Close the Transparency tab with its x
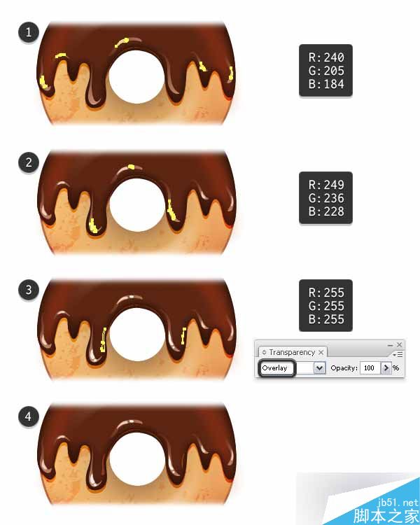This screenshot has width=420, height=525. [321, 352]
